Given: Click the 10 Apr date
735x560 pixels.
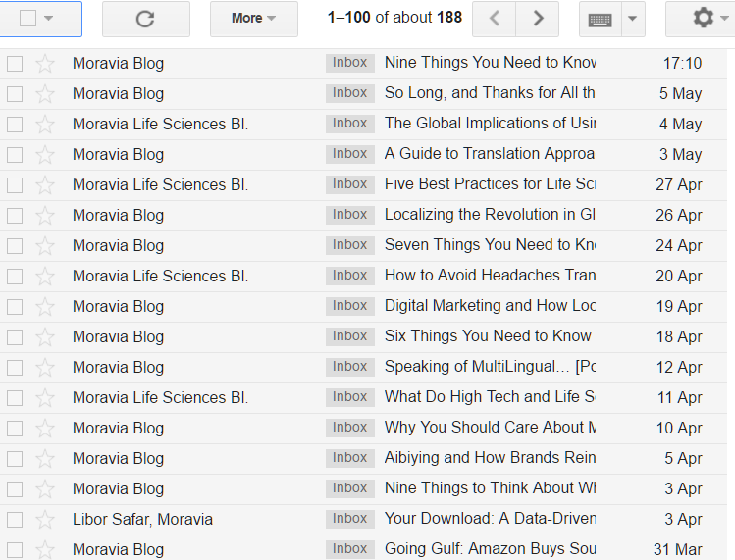Looking at the screenshot, I should click(679, 428).
